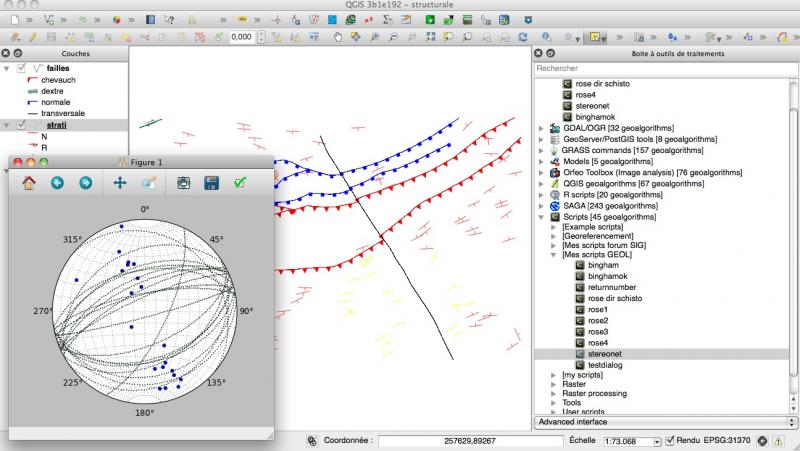Select the Pan axes tool in Figure 1
This screenshot has width=800, height=451.
120,183
